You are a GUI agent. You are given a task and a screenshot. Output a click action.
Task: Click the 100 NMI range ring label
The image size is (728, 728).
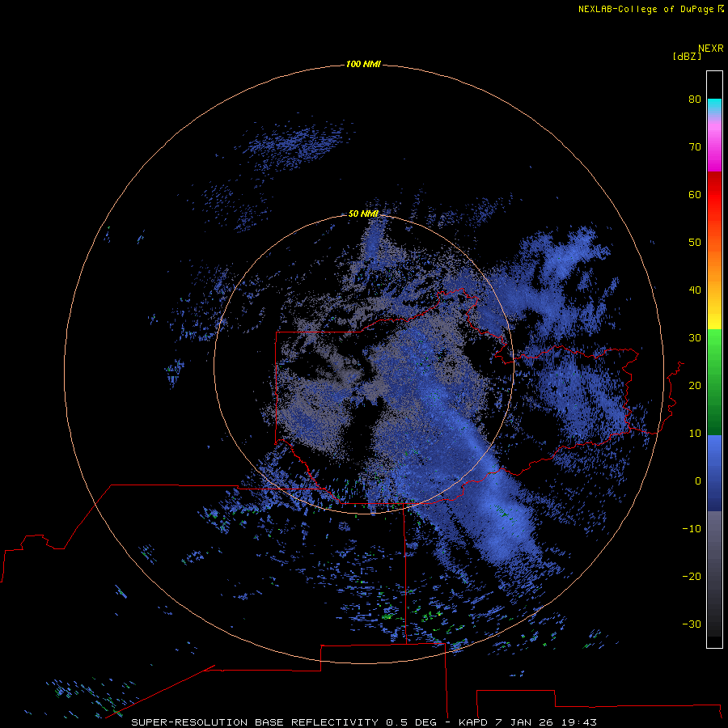tap(363, 64)
